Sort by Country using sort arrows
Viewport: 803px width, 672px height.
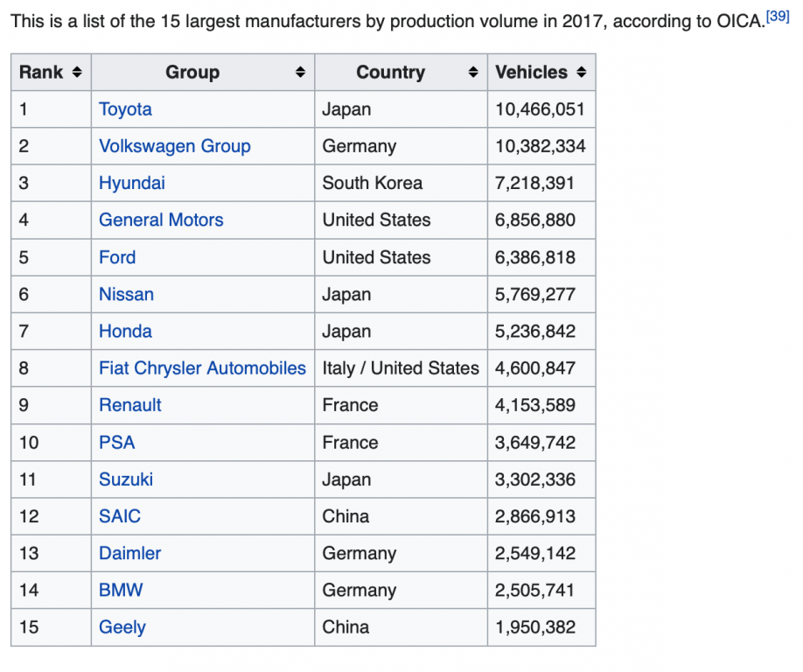point(473,73)
